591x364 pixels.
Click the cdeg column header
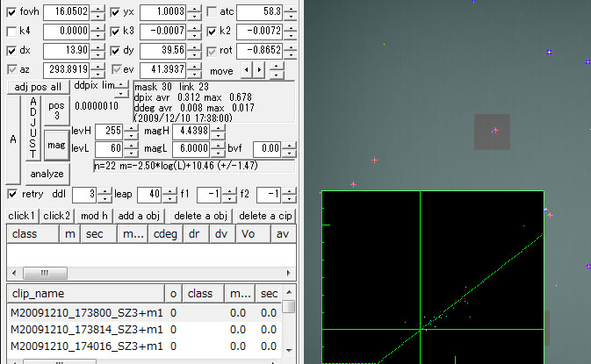(162, 235)
